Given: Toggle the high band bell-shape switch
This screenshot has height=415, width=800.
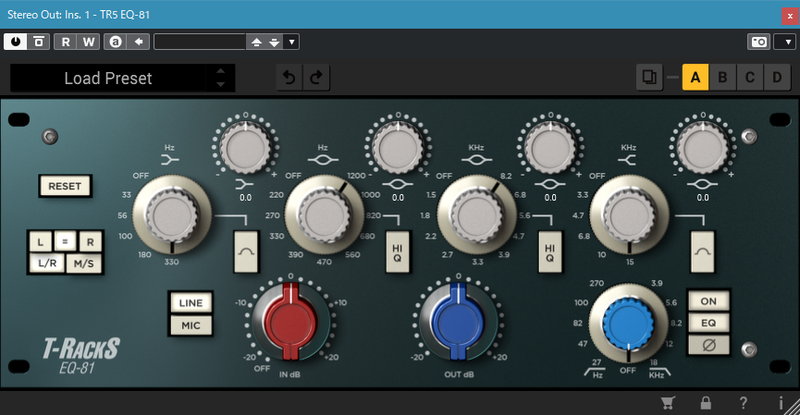Looking at the screenshot, I should coord(703,251).
